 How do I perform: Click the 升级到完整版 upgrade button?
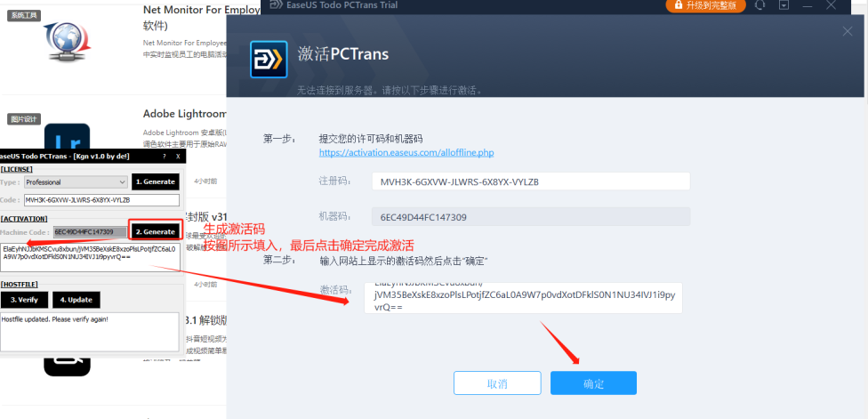(705, 5)
